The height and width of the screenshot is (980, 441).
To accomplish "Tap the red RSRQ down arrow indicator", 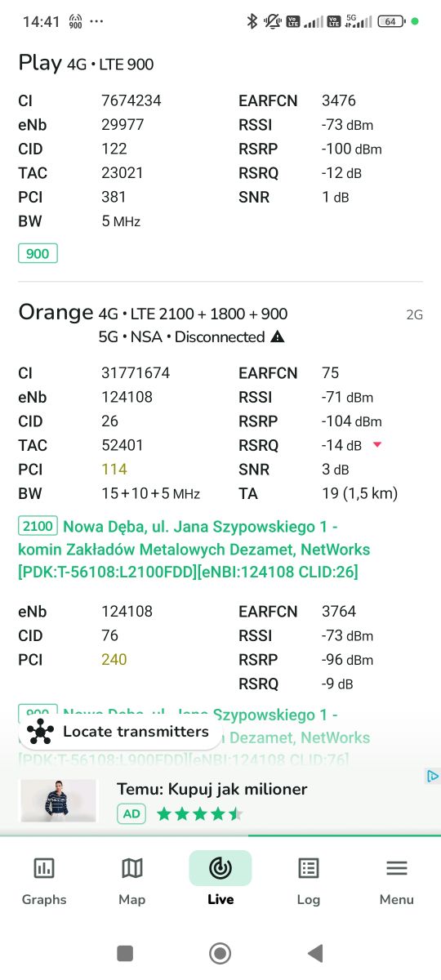I will [376, 445].
